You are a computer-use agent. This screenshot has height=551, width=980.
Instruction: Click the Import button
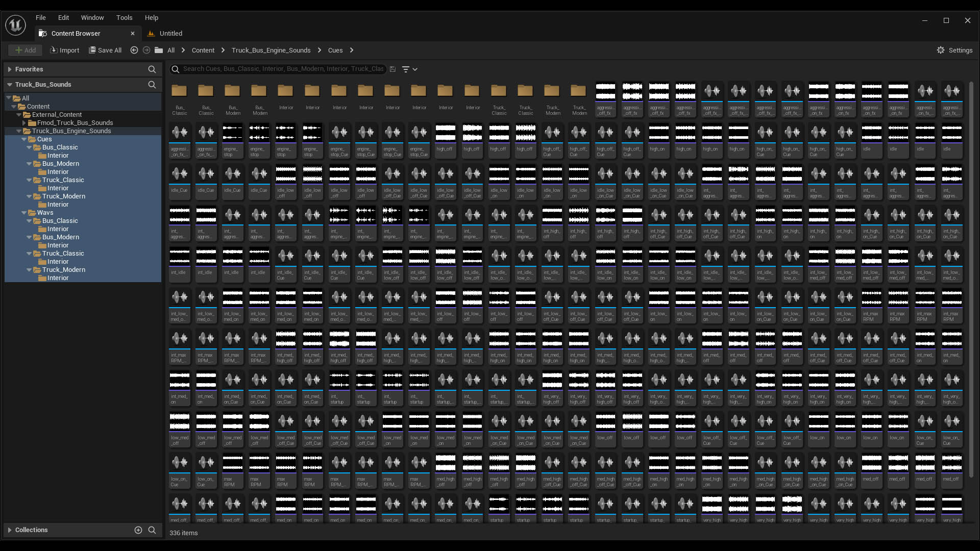click(64, 50)
